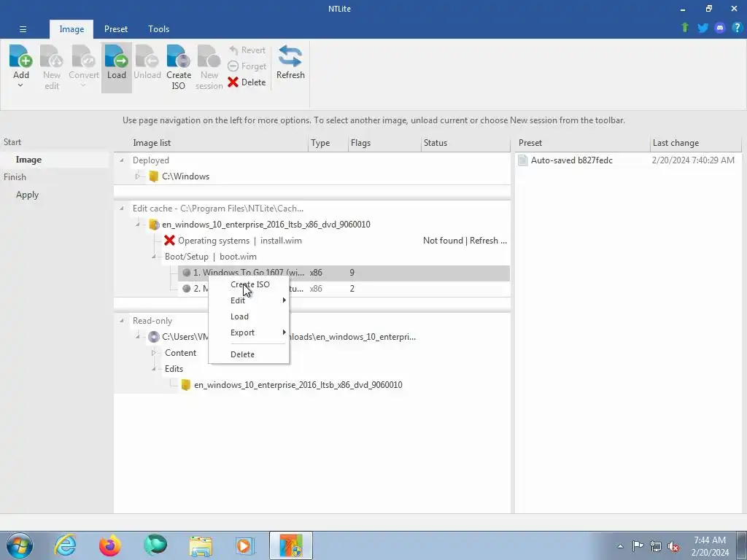Click the Status column header

pos(465,143)
